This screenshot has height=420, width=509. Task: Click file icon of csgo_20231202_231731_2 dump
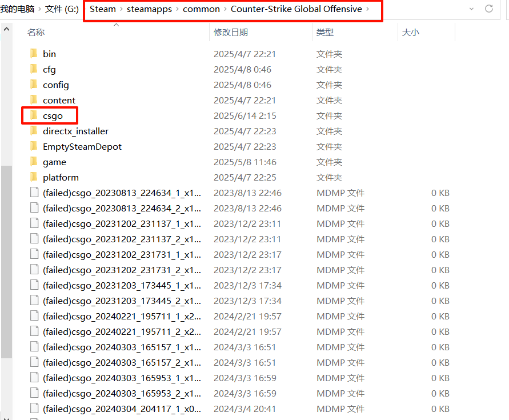tap(34, 270)
